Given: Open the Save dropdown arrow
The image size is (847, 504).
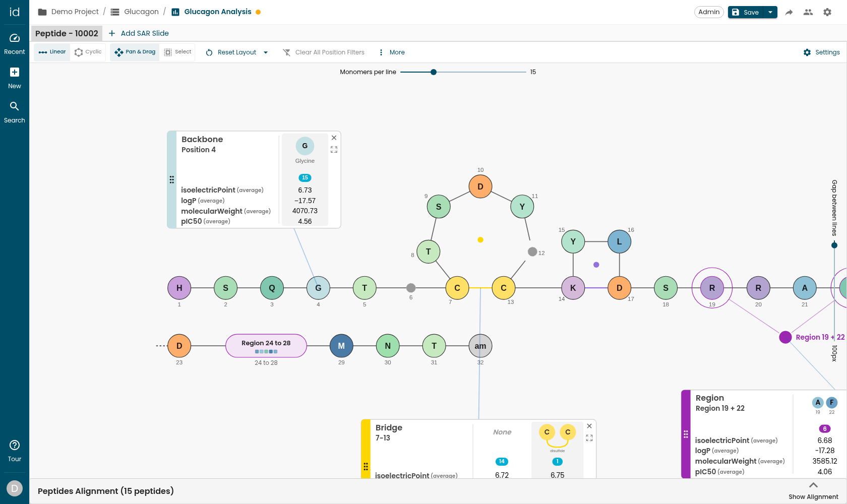Looking at the screenshot, I should point(770,12).
